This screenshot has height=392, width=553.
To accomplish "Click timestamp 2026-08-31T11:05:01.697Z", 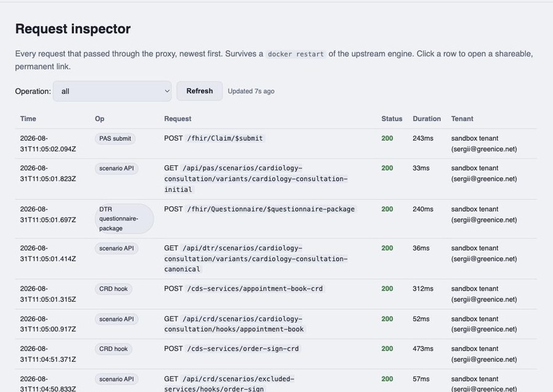I will pyautogui.click(x=48, y=214).
